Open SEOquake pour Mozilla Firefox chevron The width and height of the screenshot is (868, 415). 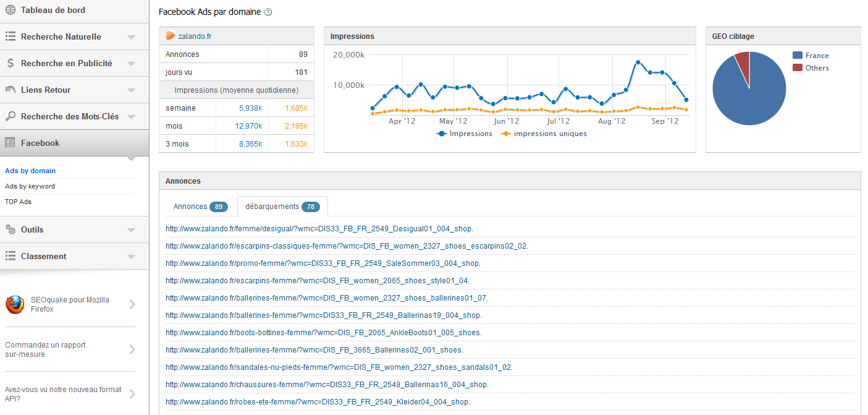point(132,304)
